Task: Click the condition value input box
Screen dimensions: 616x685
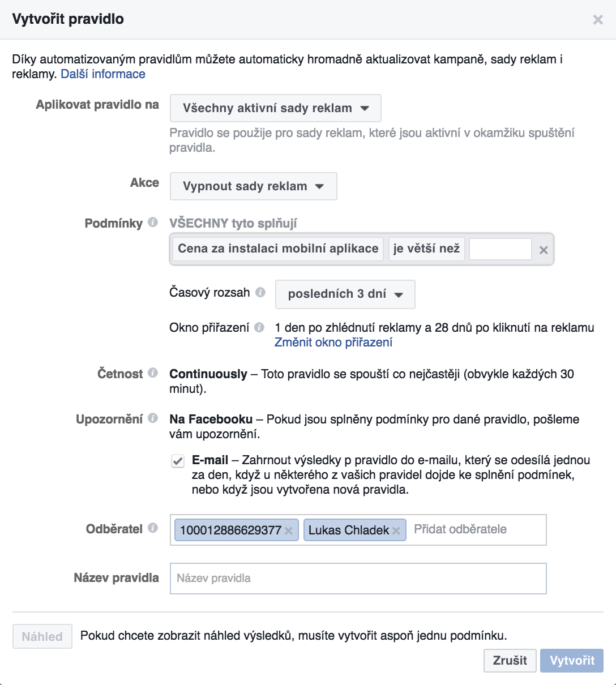Action: (x=500, y=249)
